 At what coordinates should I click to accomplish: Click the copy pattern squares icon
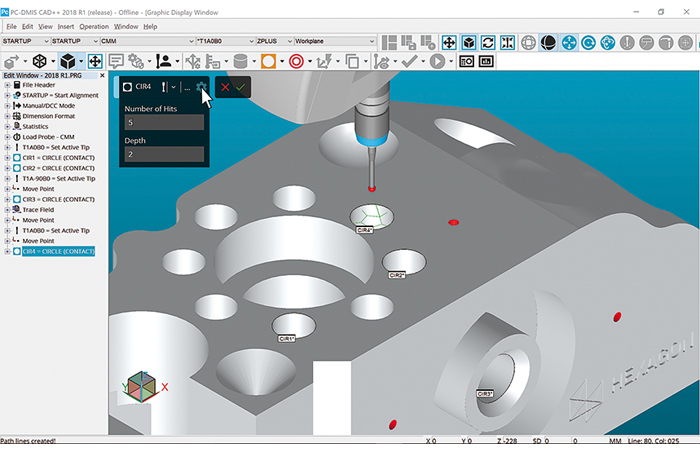click(x=352, y=61)
